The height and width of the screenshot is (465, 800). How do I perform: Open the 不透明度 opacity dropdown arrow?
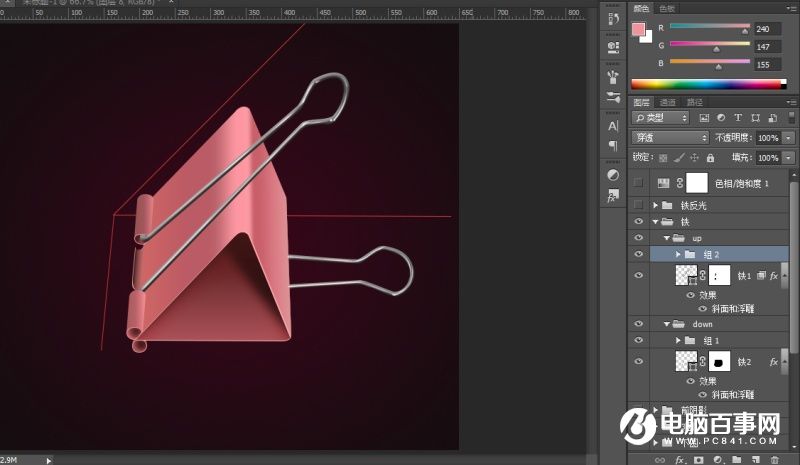789,138
